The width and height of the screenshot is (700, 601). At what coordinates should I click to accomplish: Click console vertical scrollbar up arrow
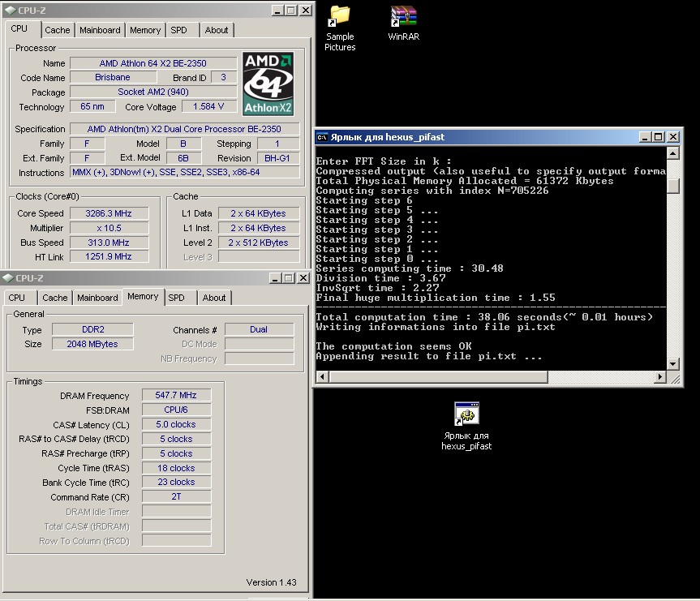[672, 153]
